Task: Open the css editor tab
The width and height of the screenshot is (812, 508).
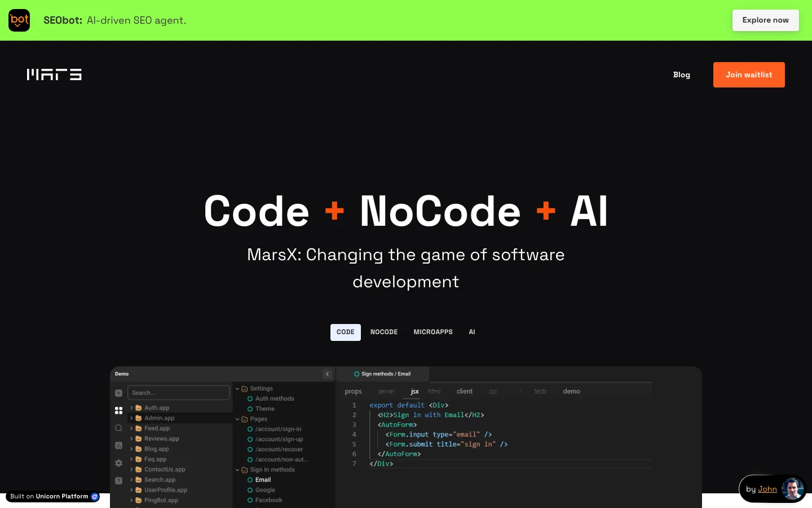Action: (x=493, y=391)
